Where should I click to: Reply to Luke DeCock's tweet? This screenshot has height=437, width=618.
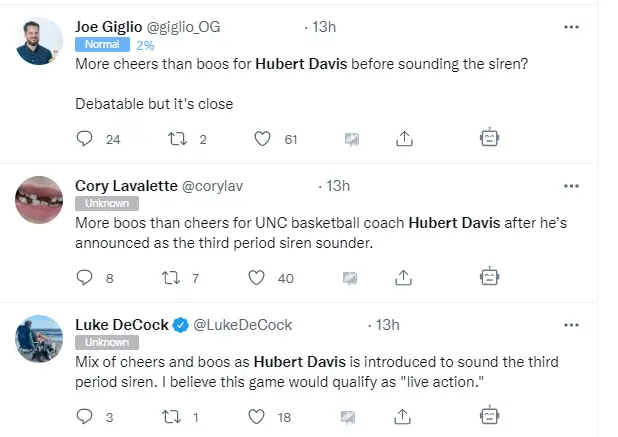click(85, 416)
